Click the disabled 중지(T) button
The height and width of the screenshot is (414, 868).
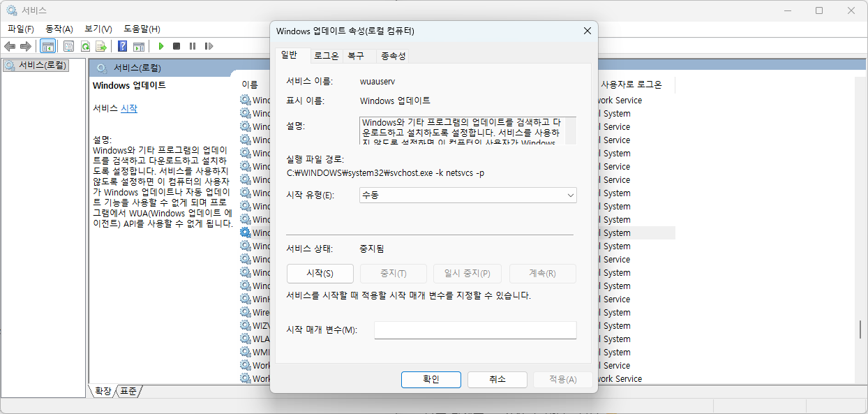394,273
